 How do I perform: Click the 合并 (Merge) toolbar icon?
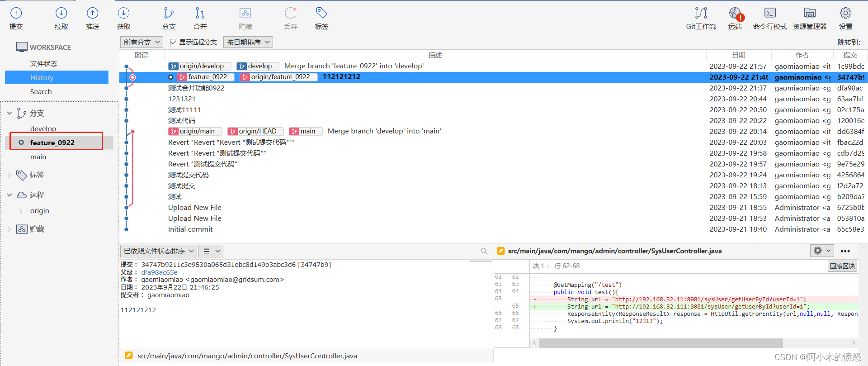pos(200,14)
